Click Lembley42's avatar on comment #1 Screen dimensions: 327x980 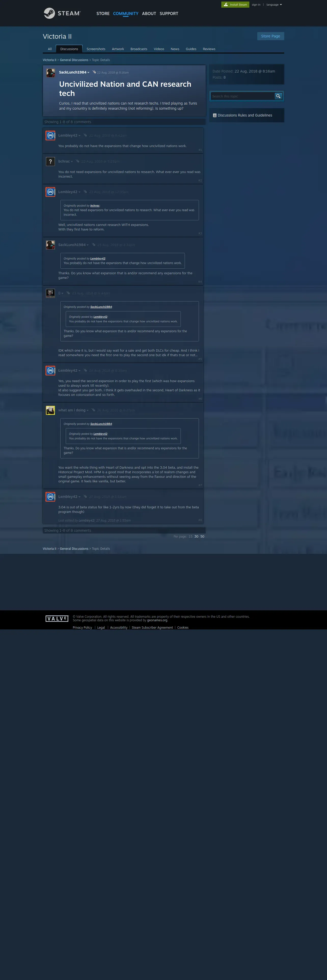tap(50, 135)
